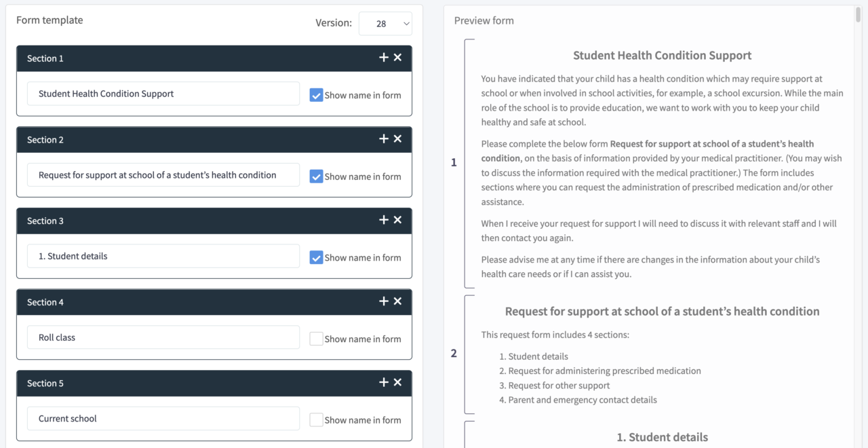Click the Section 4 header bar
This screenshot has width=868, height=448.
tap(197, 302)
